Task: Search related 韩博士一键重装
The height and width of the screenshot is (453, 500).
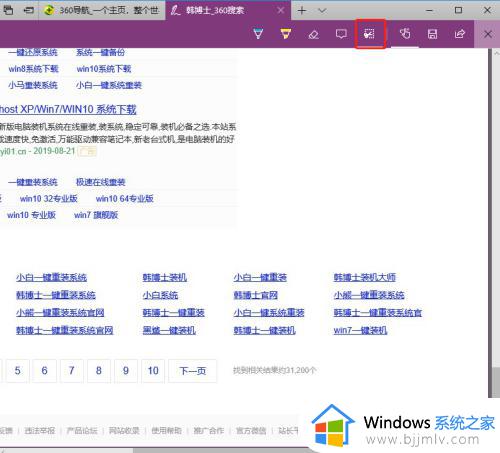Action: pos(173,313)
